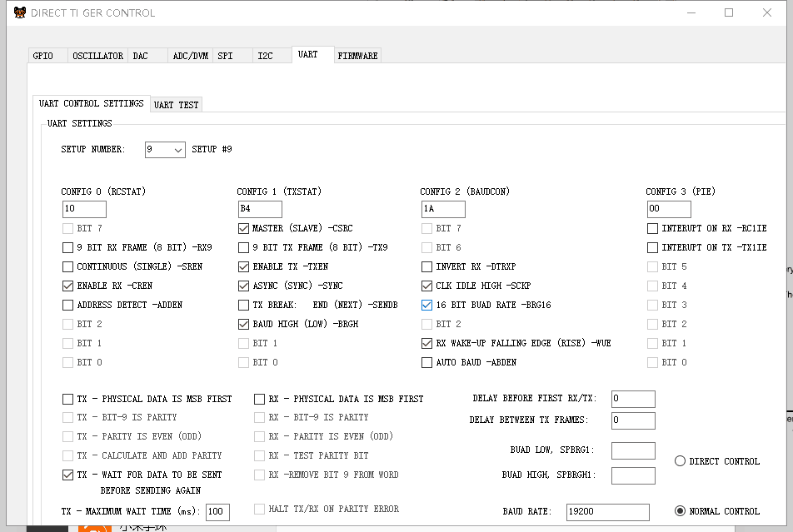The height and width of the screenshot is (532, 793).
Task: Click the BUAD HIGH, SPBRGH1 field
Action: (633, 475)
